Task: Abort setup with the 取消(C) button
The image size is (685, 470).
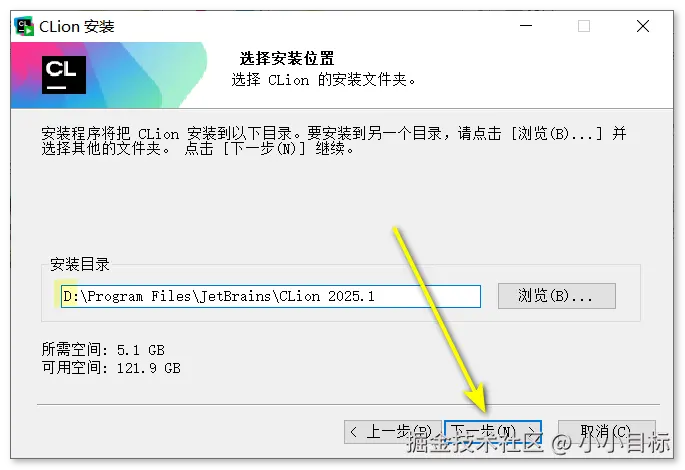Action: point(607,432)
